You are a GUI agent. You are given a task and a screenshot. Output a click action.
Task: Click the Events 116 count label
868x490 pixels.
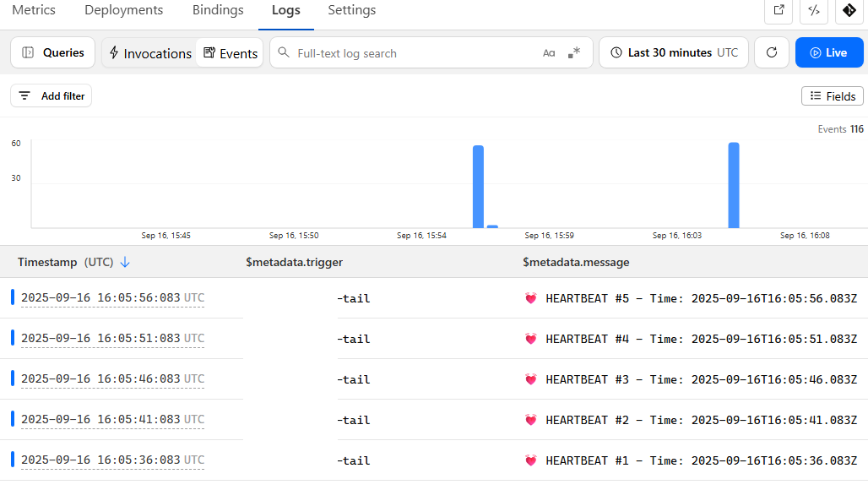click(x=840, y=129)
